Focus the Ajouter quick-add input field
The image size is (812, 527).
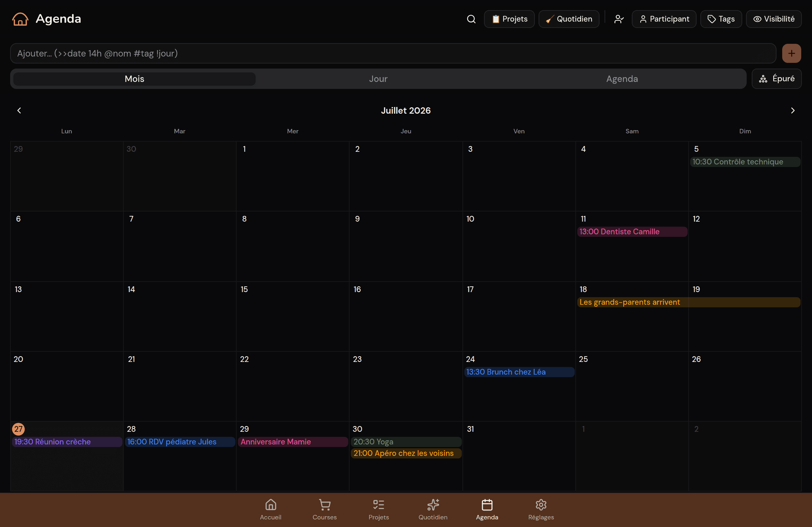(393, 53)
